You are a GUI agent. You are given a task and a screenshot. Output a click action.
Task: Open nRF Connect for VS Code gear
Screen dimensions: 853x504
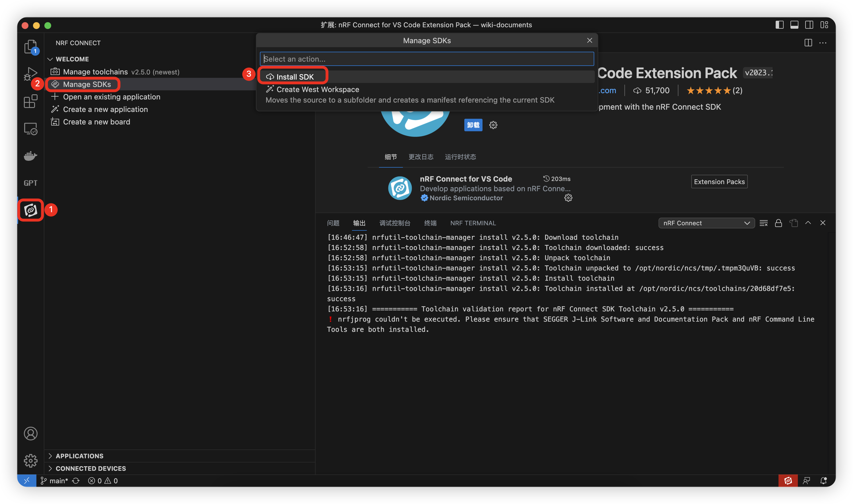pyautogui.click(x=568, y=198)
